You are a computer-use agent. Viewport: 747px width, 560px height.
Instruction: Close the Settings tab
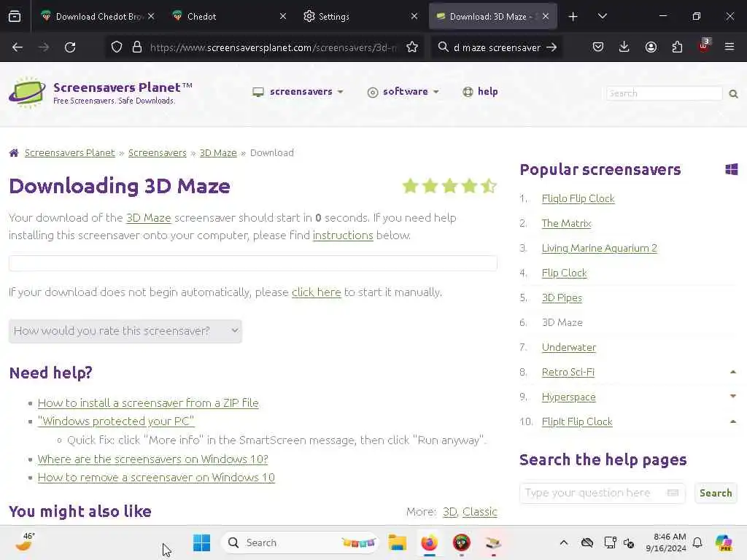414,17
